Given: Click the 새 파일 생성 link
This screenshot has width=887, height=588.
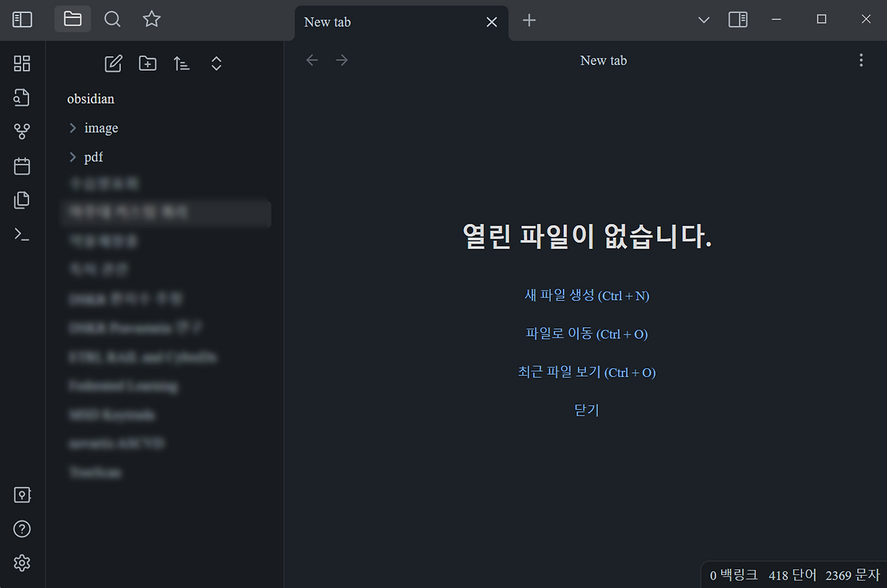Looking at the screenshot, I should [586, 295].
